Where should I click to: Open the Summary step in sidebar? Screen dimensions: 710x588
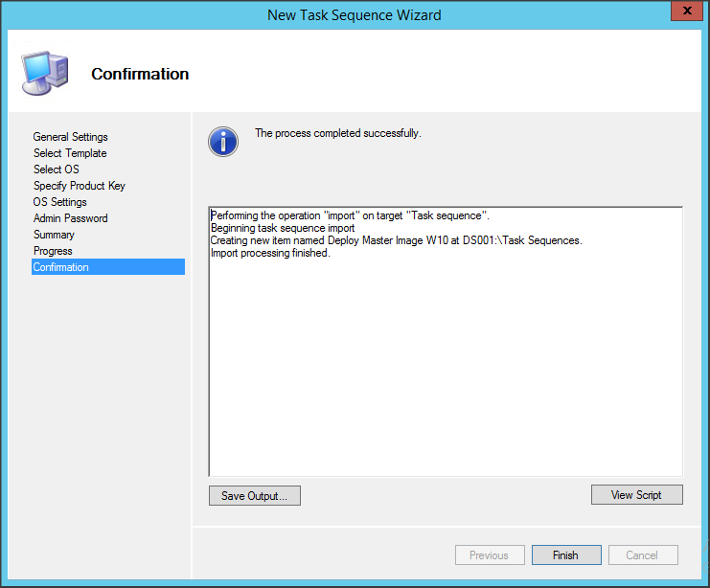point(54,235)
